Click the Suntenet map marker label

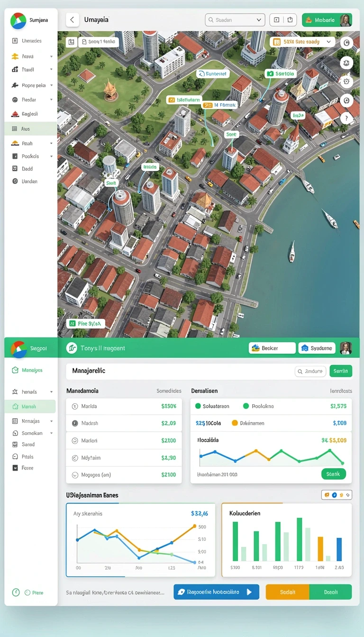pyautogui.click(x=213, y=74)
